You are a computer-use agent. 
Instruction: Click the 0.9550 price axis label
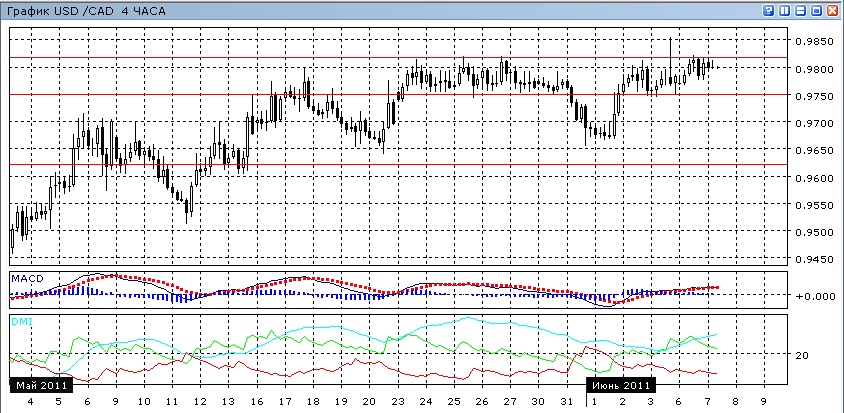(x=816, y=205)
